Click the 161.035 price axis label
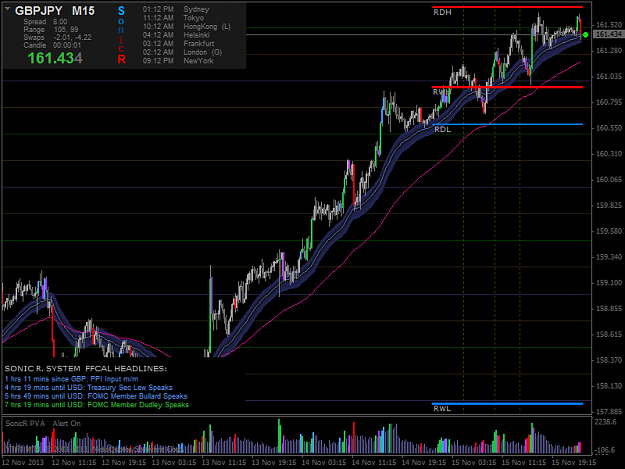Viewport: 625px width, 469px height. (x=608, y=77)
